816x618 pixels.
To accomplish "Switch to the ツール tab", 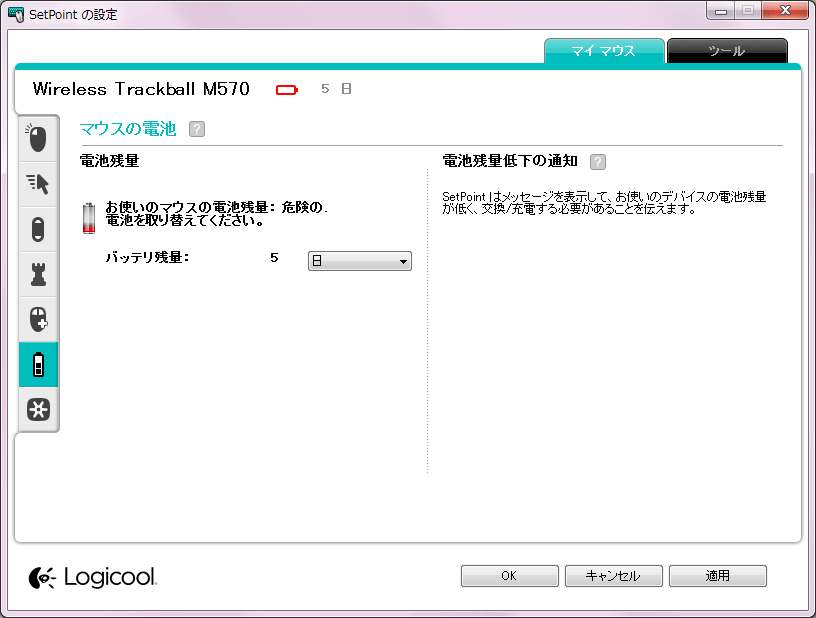I will [727, 51].
